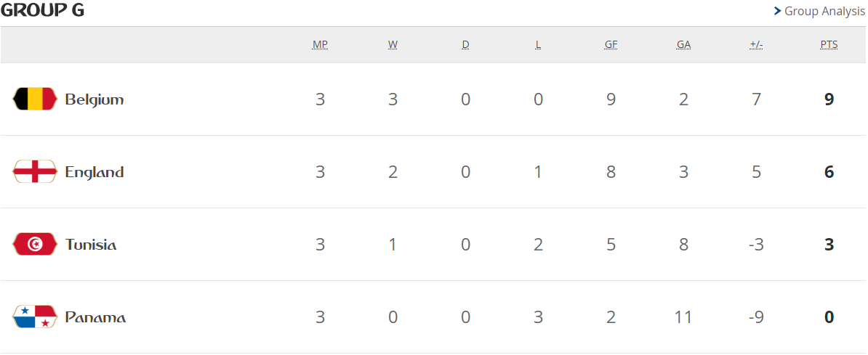The image size is (868, 355).
Task: Click the +/- goal difference header
Action: 756,44
